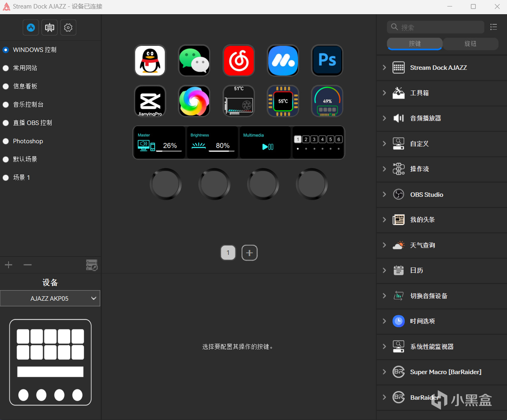Select the GPU temperature 51°C key
507x420 pixels.
tap(239, 101)
